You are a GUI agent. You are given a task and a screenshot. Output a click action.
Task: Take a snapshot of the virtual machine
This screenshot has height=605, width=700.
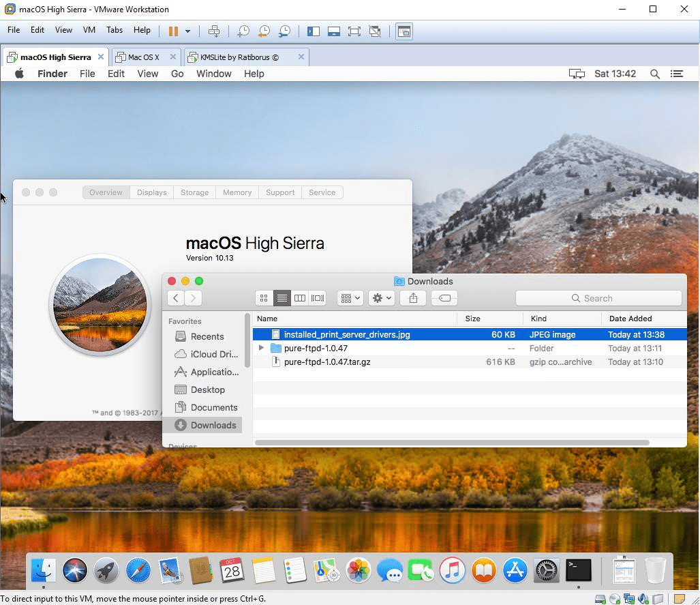click(243, 31)
